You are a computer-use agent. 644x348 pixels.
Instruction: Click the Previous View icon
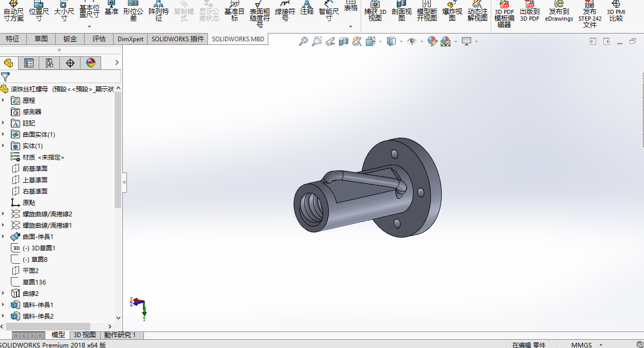[x=330, y=41]
